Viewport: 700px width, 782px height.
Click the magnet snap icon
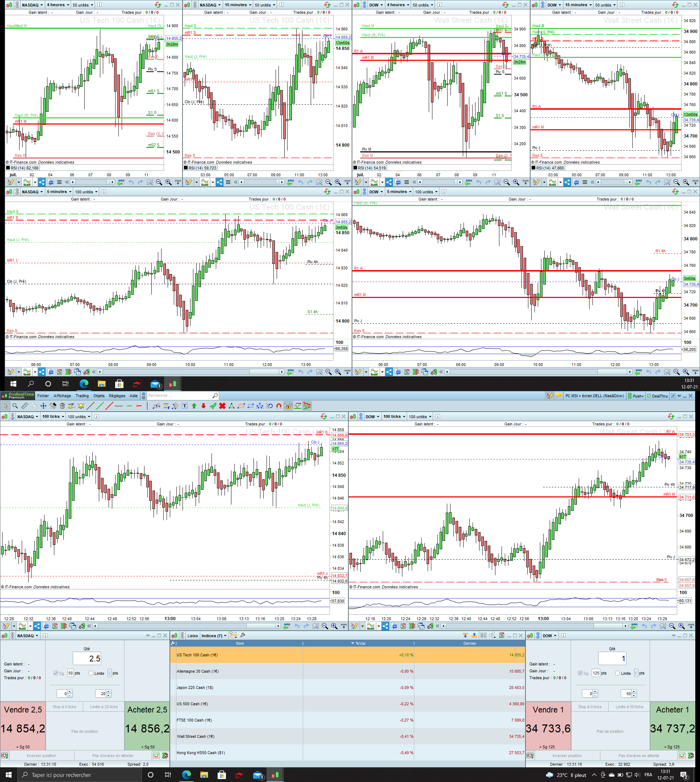(x=279, y=406)
